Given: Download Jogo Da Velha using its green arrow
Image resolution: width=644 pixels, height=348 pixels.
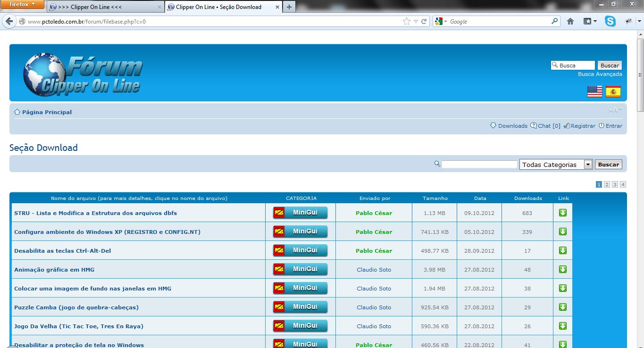Looking at the screenshot, I should coord(562,326).
